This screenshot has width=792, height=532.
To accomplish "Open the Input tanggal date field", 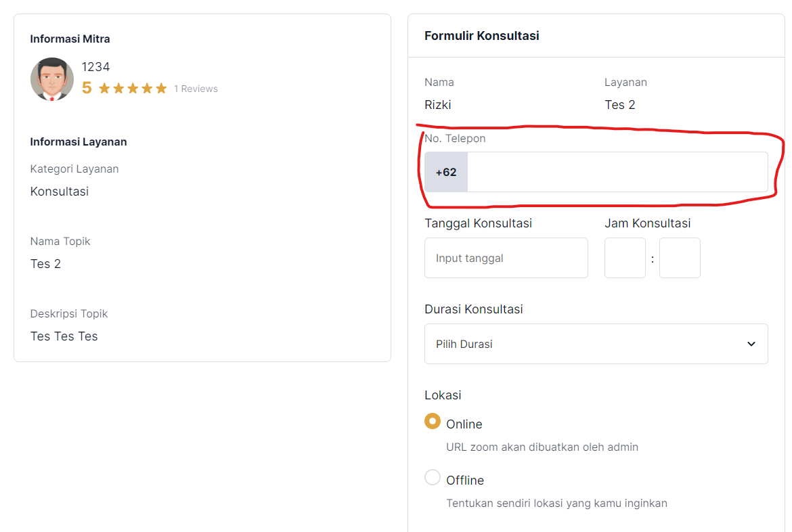I will pos(506,258).
